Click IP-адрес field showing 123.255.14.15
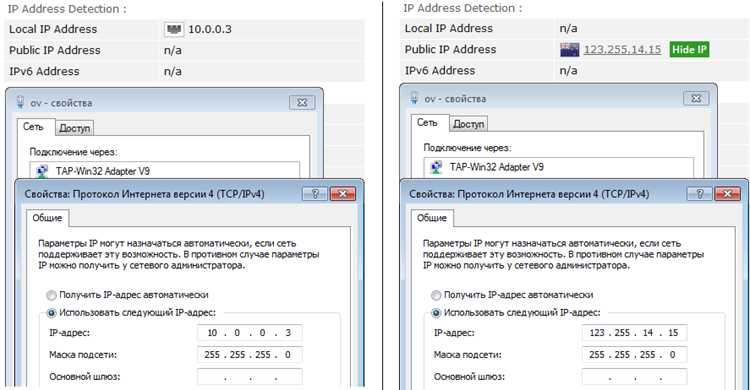The height and width of the screenshot is (390, 750). coord(634,333)
